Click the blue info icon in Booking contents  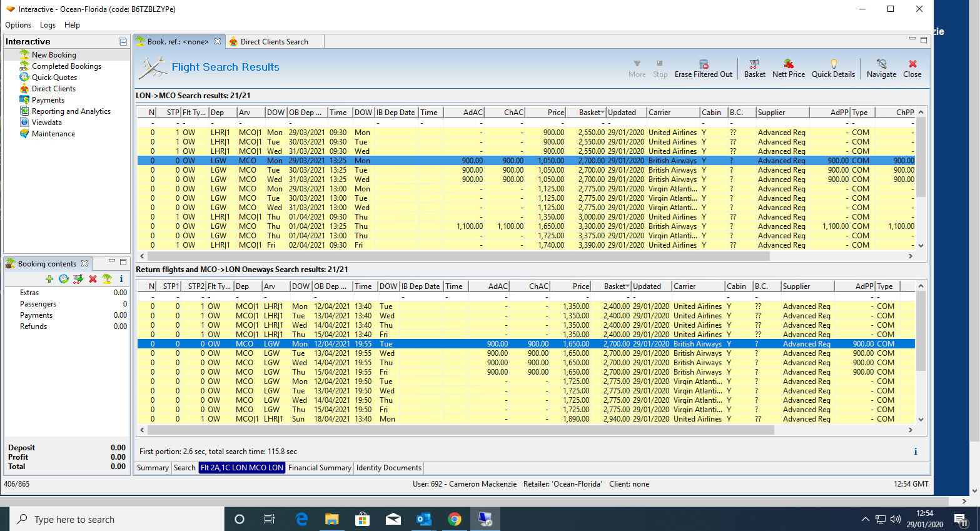pyautogui.click(x=121, y=279)
